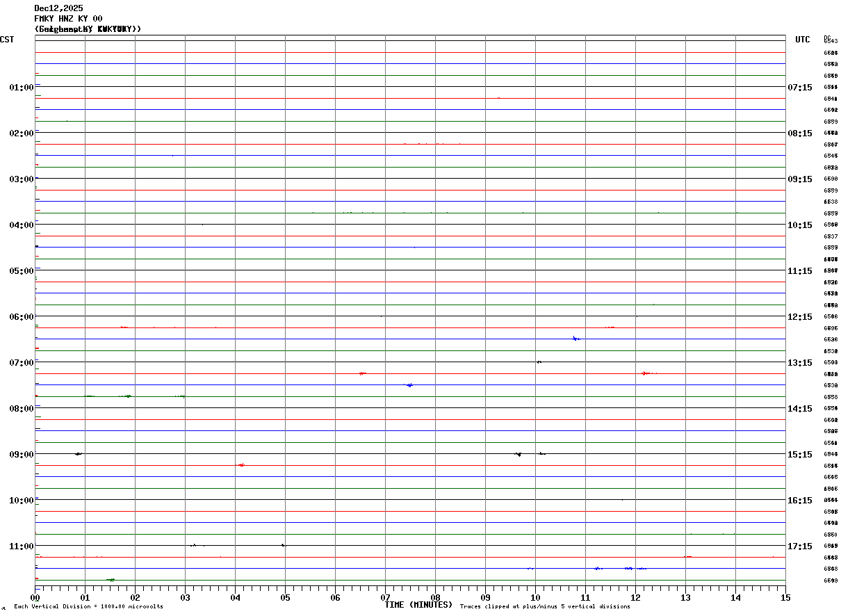Pick minute tick 13 on the time axis
The image size is (841, 616).
[686, 597]
